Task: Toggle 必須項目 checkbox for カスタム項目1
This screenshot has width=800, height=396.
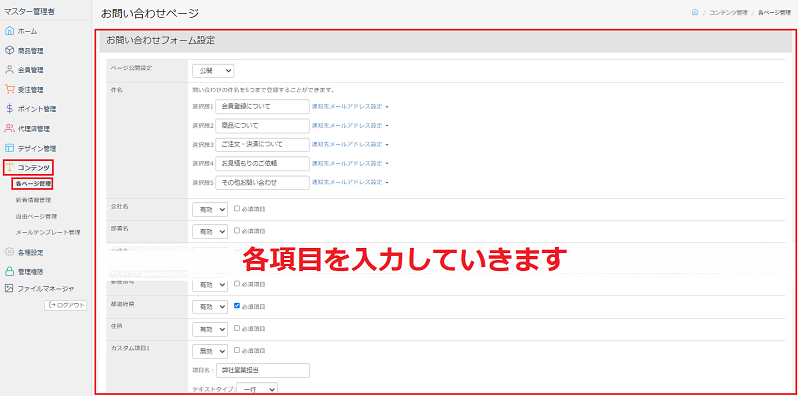Action: pos(237,350)
